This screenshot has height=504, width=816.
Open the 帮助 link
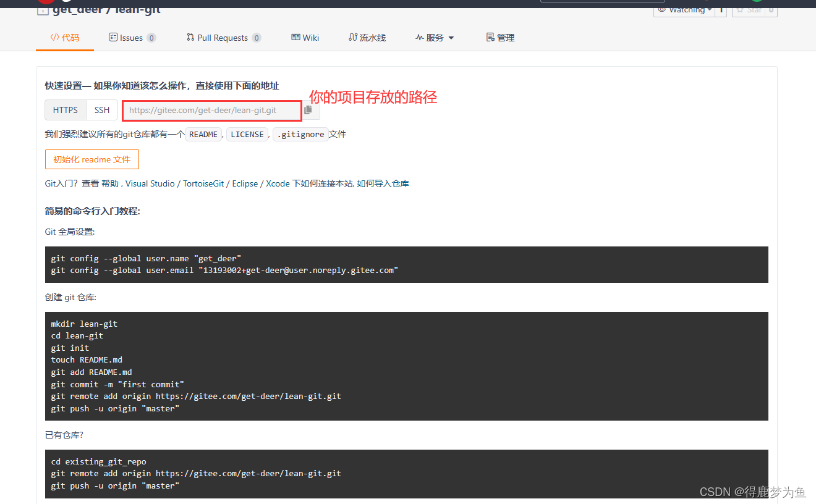[x=110, y=183]
